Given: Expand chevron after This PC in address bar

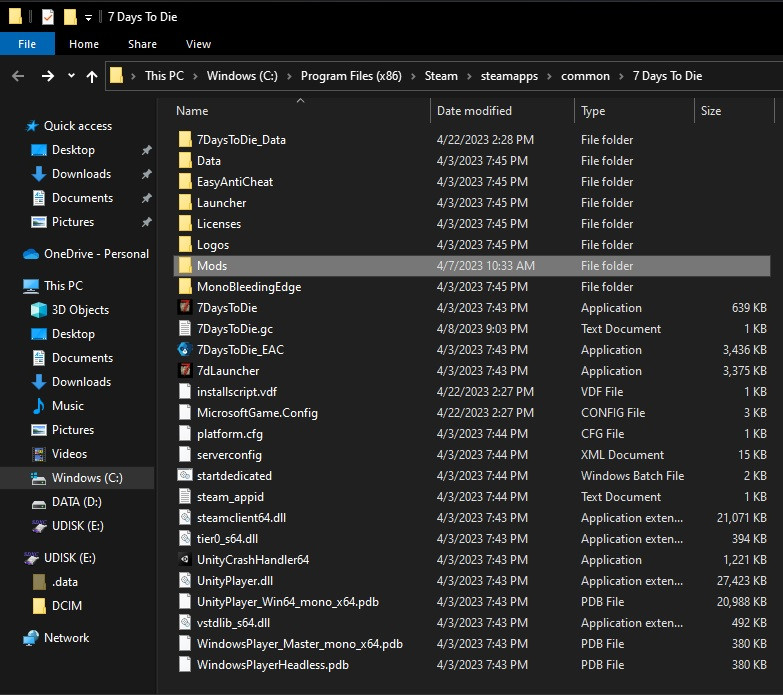Looking at the screenshot, I should click(x=195, y=76).
